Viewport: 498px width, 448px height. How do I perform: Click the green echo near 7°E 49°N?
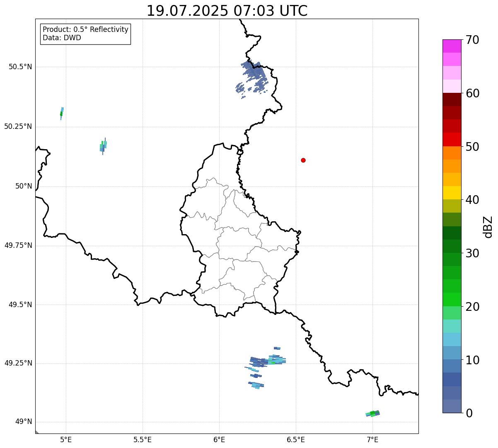(373, 413)
